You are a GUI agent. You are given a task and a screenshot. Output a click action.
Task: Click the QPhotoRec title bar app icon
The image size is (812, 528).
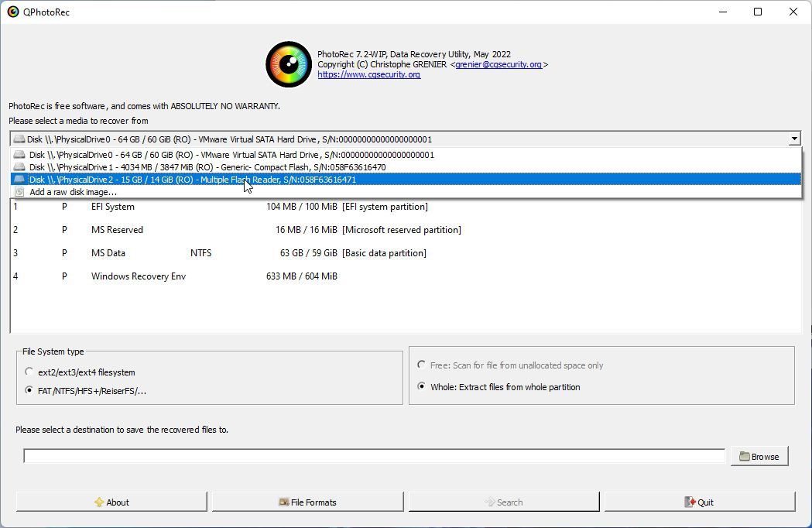13,12
